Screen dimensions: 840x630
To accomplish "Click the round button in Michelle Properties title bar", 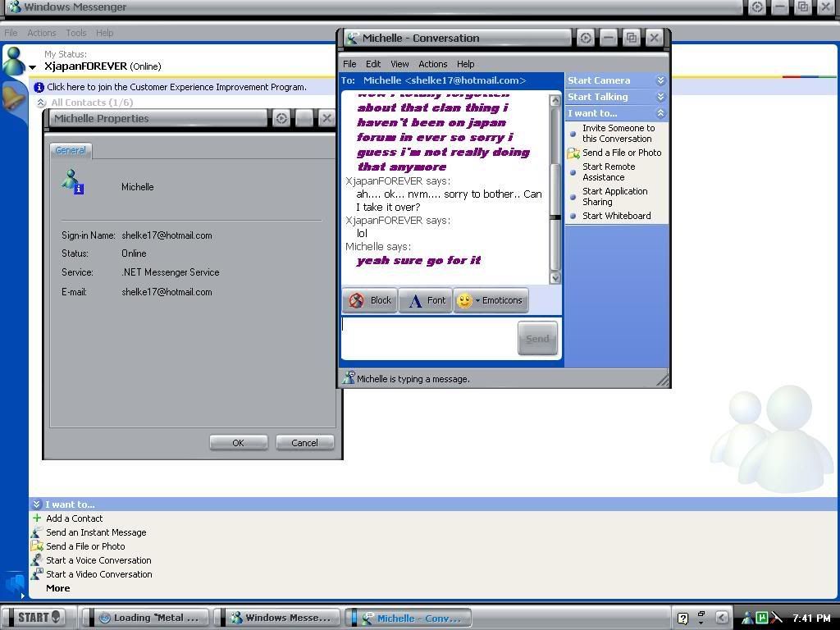I will 281,118.
